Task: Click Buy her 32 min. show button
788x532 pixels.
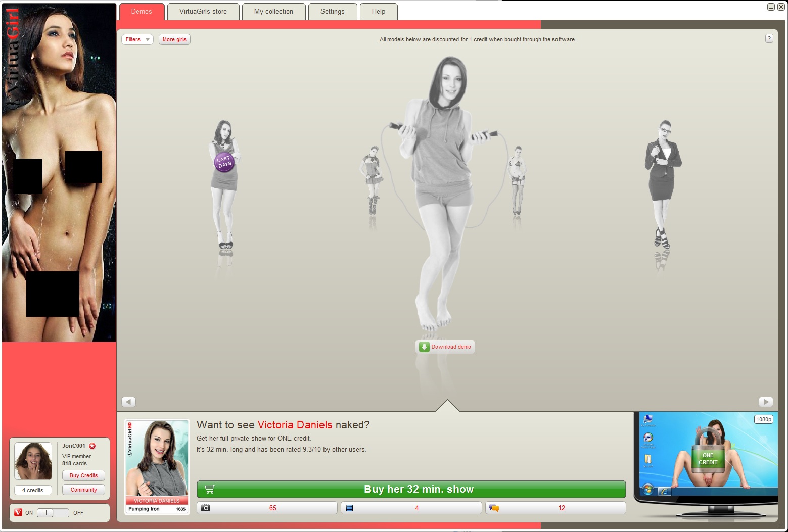Action: tap(411, 489)
